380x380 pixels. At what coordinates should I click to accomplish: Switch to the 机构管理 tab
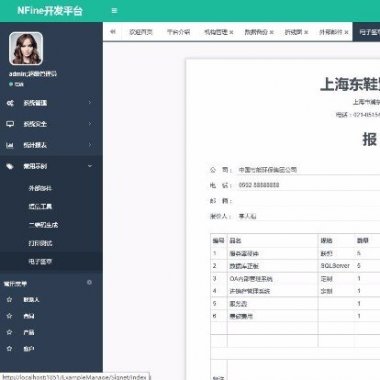point(215,32)
